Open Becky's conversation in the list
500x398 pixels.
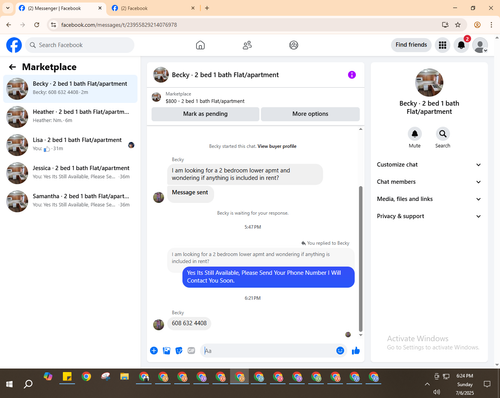70,89
